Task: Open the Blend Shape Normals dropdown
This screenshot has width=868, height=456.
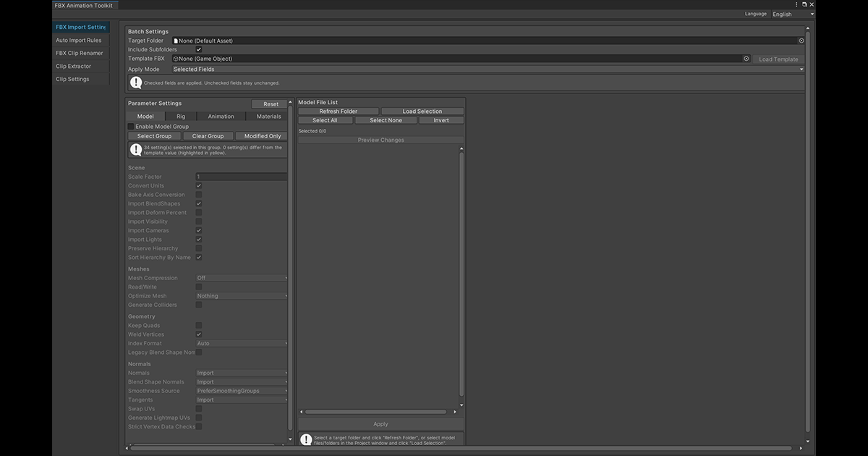Action: coord(242,382)
